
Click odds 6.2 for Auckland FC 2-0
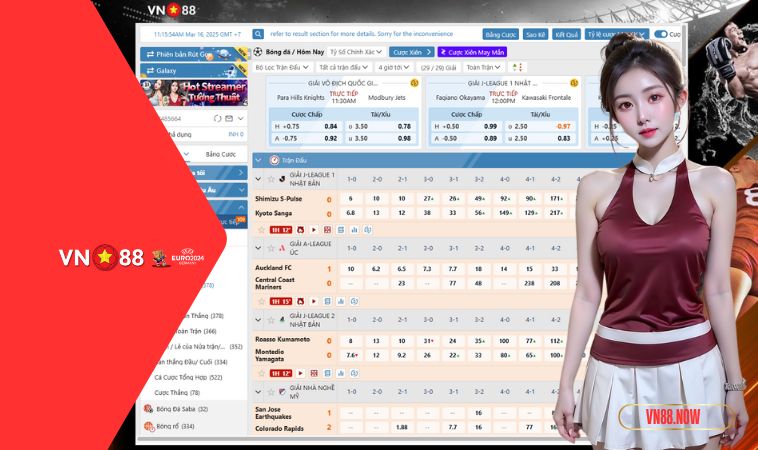tap(376, 269)
